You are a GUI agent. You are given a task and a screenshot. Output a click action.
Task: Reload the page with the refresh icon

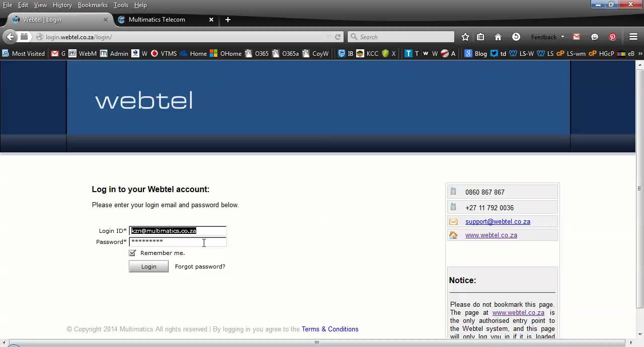pos(338,37)
